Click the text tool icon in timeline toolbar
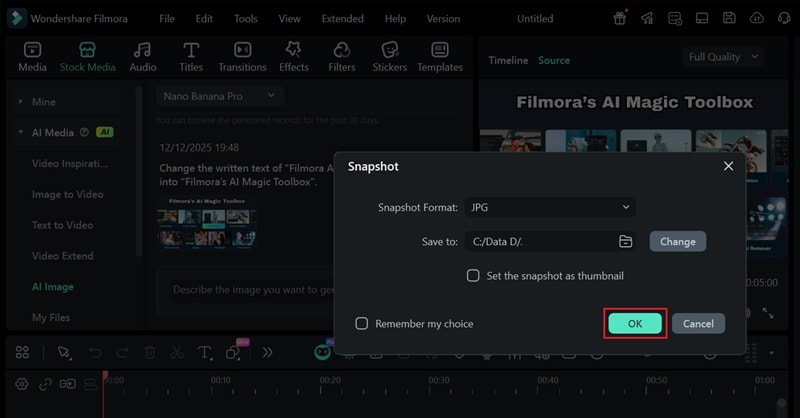The image size is (800, 418). click(x=205, y=352)
